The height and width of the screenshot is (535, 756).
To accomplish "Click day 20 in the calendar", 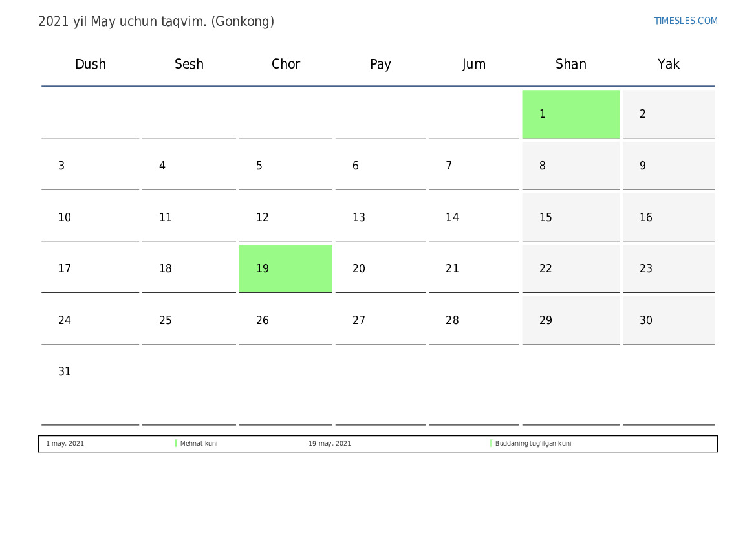I will tap(380, 268).
